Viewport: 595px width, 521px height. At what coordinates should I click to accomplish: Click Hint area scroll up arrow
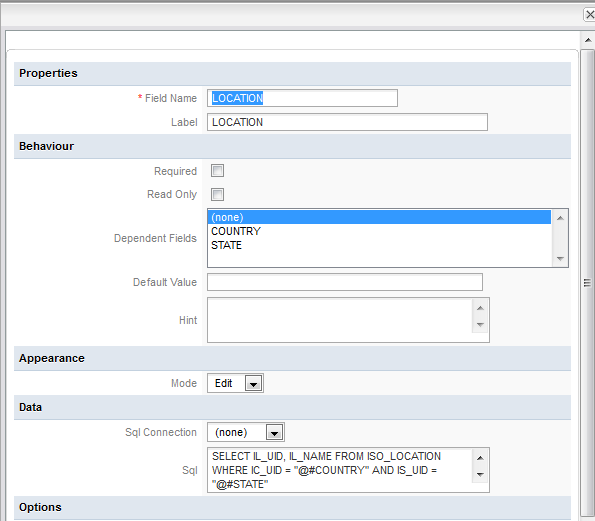click(480, 308)
